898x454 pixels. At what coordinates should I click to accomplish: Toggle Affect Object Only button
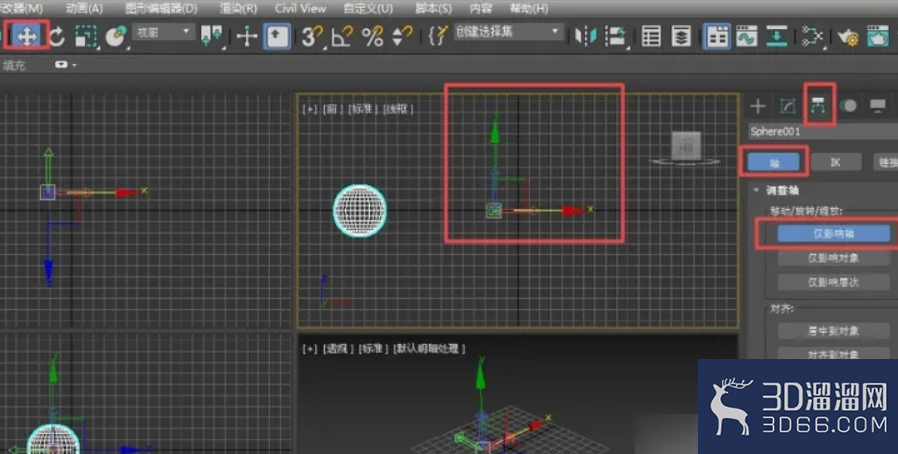click(833, 258)
